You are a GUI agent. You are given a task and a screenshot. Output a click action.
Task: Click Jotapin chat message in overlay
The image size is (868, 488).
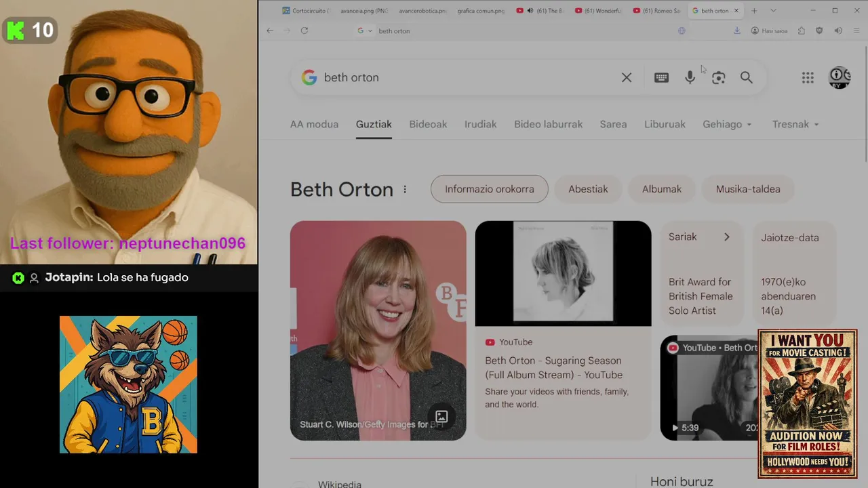pyautogui.click(x=117, y=277)
